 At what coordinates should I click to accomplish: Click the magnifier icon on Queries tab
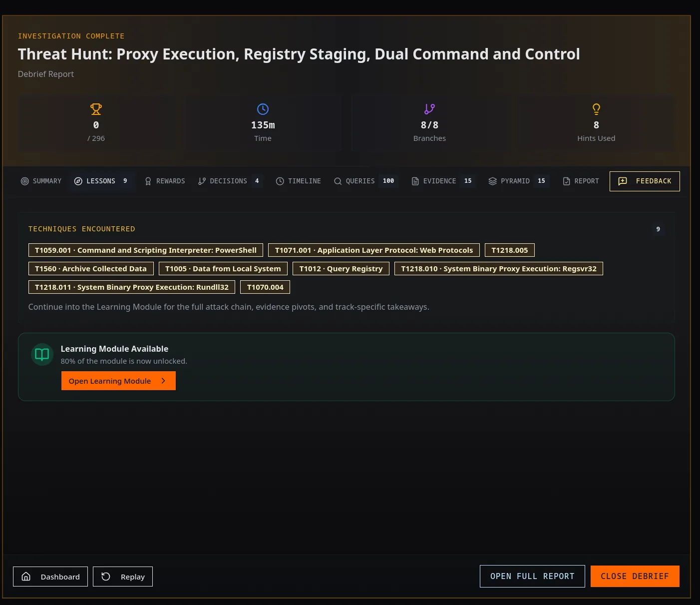coord(338,181)
